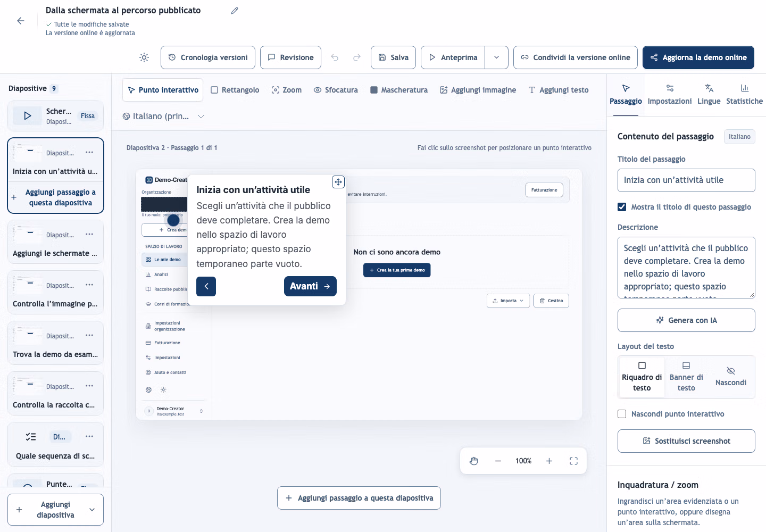Zoom out with the minus icon
The width and height of the screenshot is (766, 532).
[x=498, y=461]
